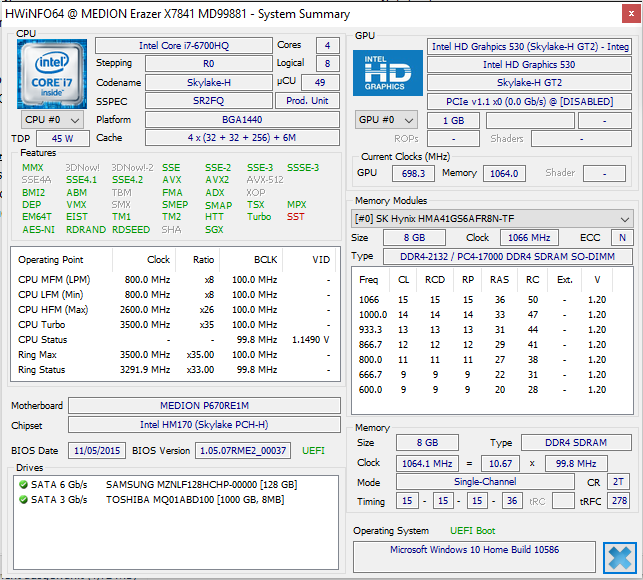Click the Skylake-H codename field
The height and width of the screenshot is (580, 643).
[x=209, y=82]
